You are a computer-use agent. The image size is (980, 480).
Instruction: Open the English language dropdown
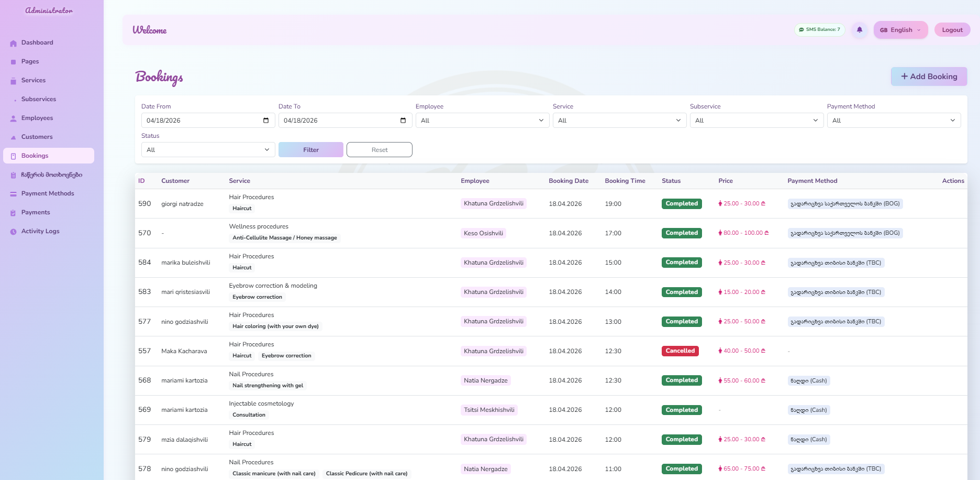point(900,30)
